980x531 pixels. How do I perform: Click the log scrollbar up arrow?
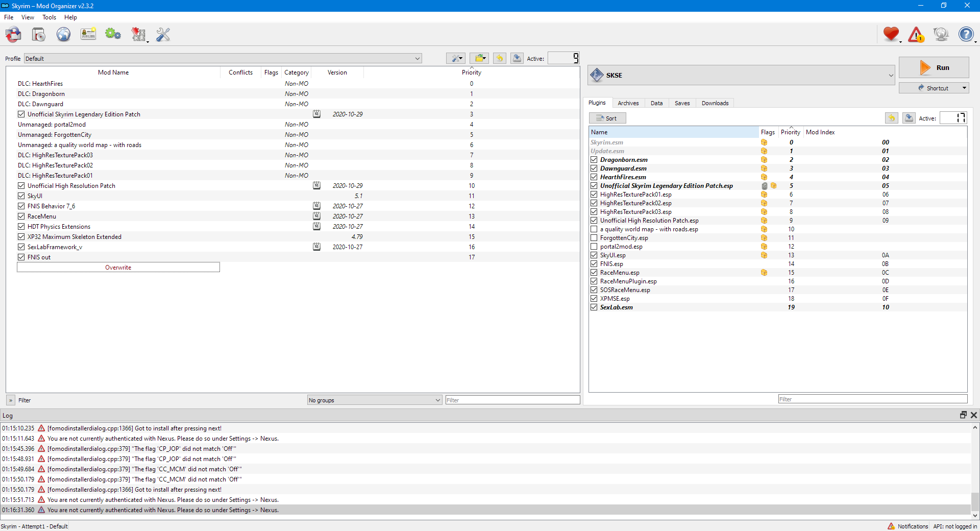point(975,427)
